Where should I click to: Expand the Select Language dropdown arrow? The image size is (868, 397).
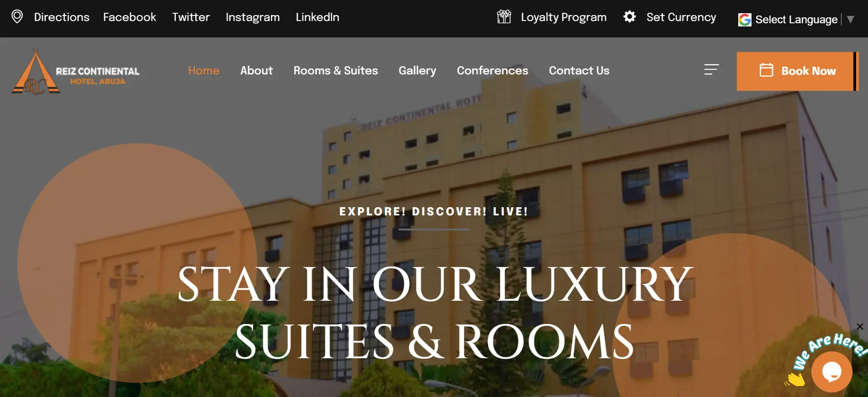click(x=850, y=20)
